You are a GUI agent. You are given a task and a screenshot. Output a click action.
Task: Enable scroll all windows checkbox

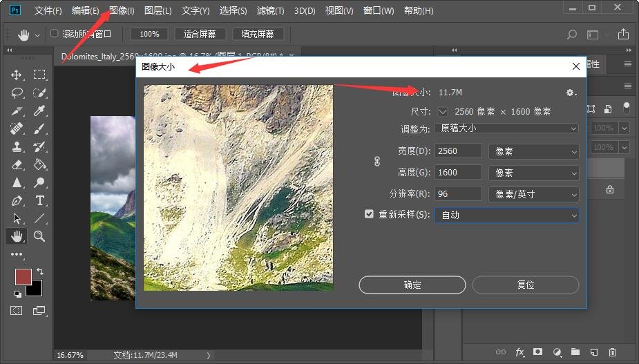(54, 33)
